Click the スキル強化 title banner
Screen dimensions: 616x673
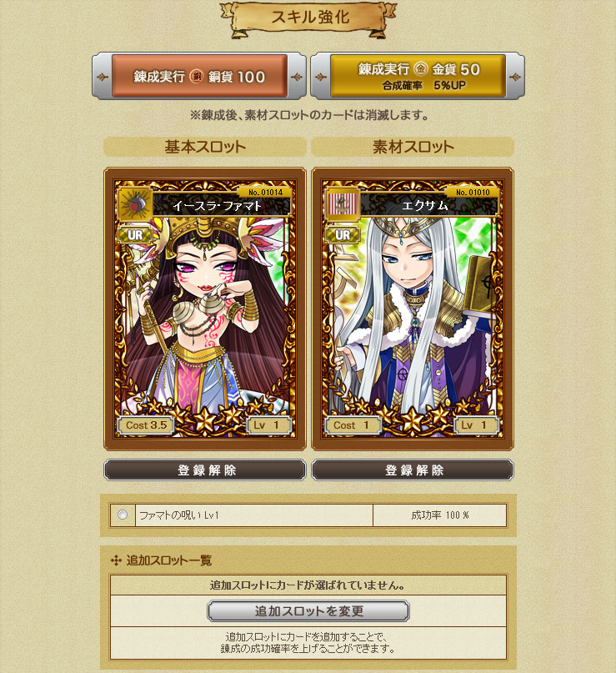coord(309,18)
